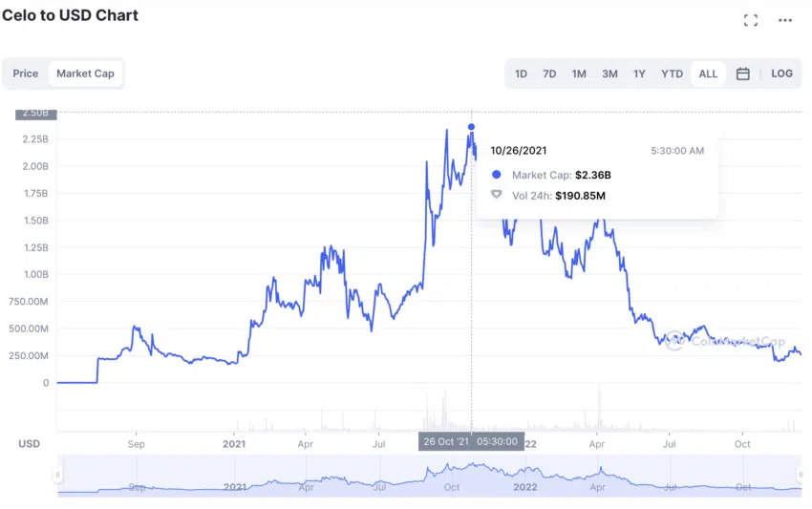Switch to the Market Cap tab
This screenshot has height=509, width=812.
tap(85, 74)
